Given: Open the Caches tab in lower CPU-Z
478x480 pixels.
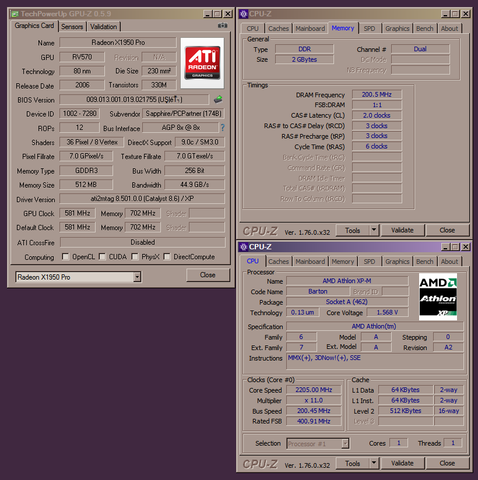Looking at the screenshot, I should (x=278, y=262).
